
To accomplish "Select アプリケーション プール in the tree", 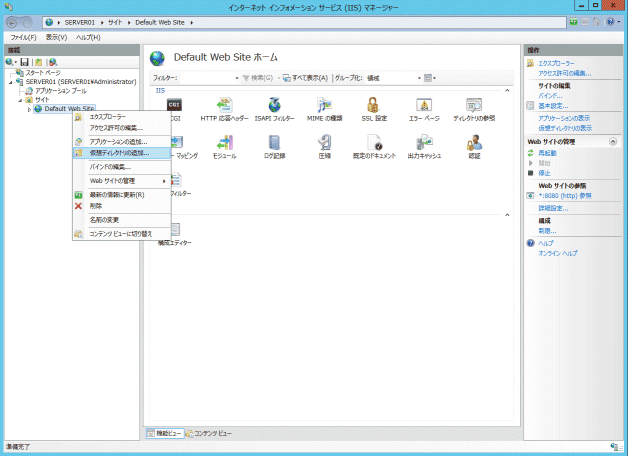I will point(60,91).
